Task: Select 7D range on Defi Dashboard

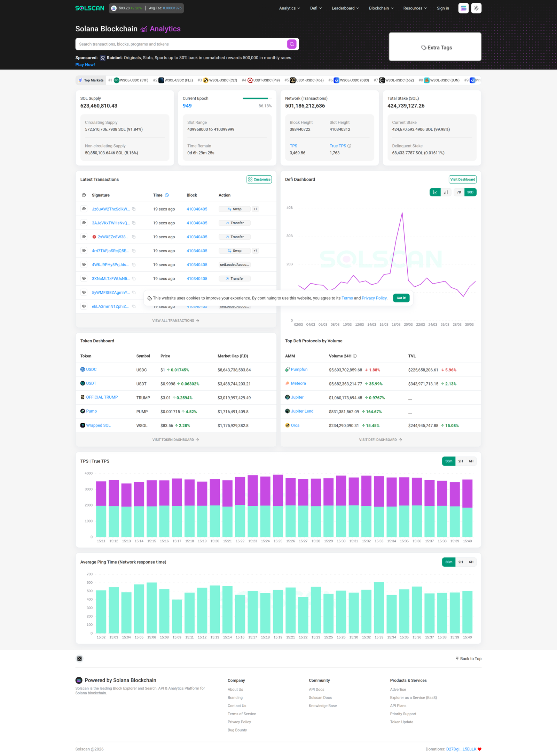Action: pyautogui.click(x=459, y=192)
